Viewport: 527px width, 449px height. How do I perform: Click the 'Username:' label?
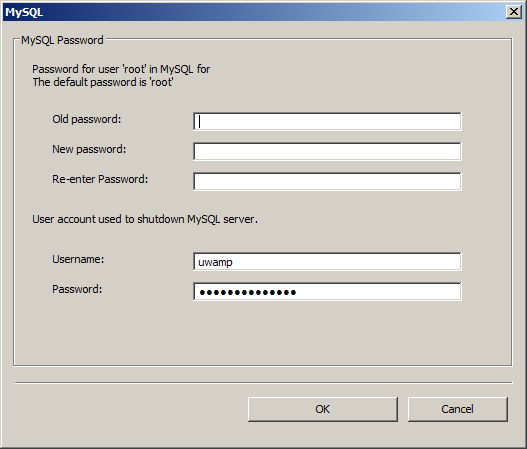(x=78, y=259)
